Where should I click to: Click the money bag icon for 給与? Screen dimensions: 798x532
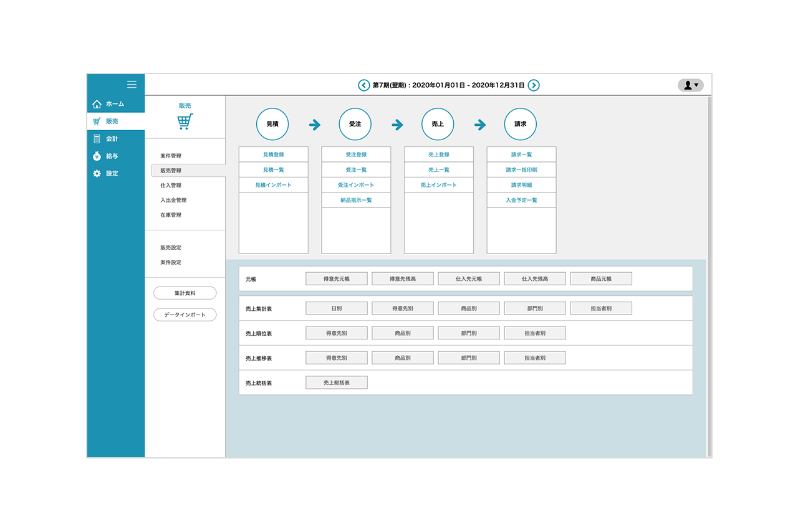coord(97,156)
